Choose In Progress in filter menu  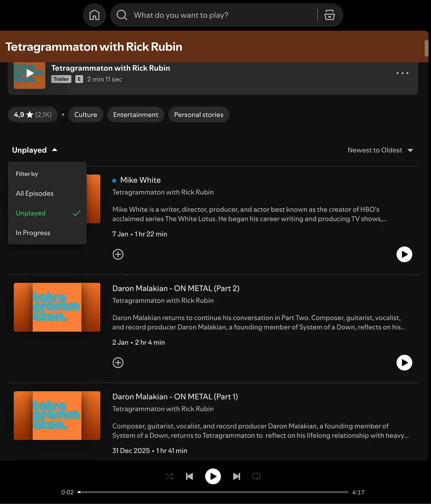pos(47,233)
